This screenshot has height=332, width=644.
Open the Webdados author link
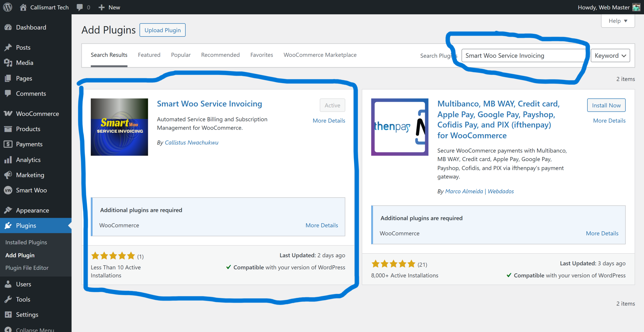point(501,191)
